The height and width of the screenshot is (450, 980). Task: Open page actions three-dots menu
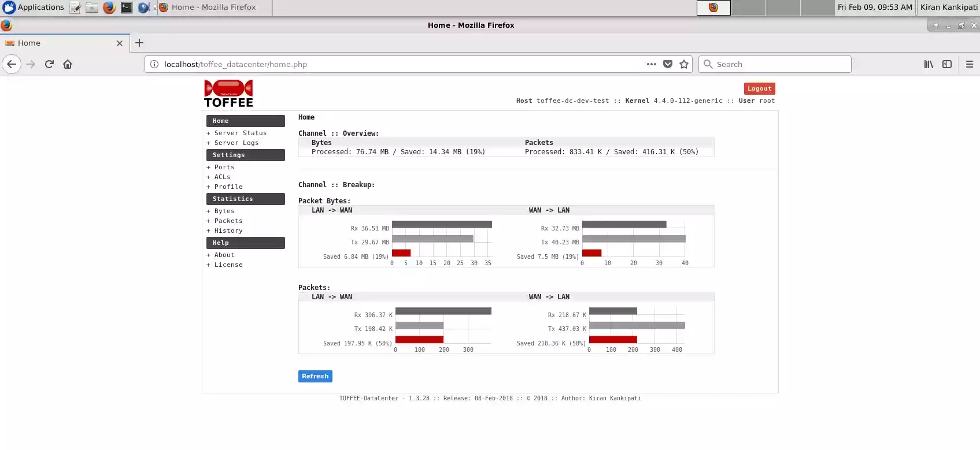click(x=652, y=64)
